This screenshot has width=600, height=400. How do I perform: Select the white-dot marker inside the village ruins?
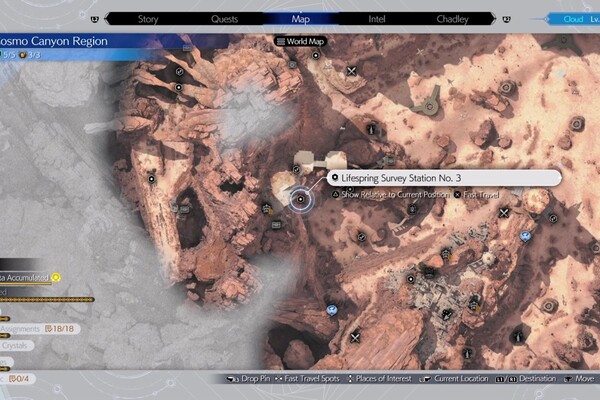[x=411, y=279]
